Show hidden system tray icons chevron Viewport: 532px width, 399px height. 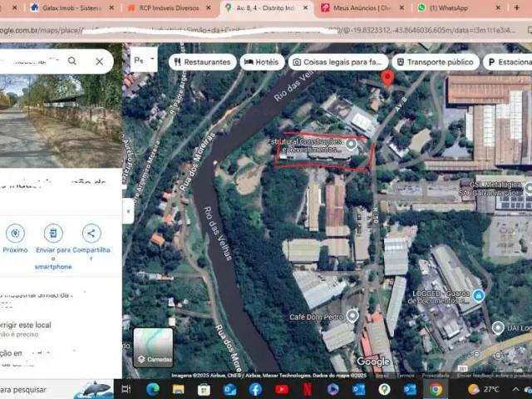coord(515,390)
